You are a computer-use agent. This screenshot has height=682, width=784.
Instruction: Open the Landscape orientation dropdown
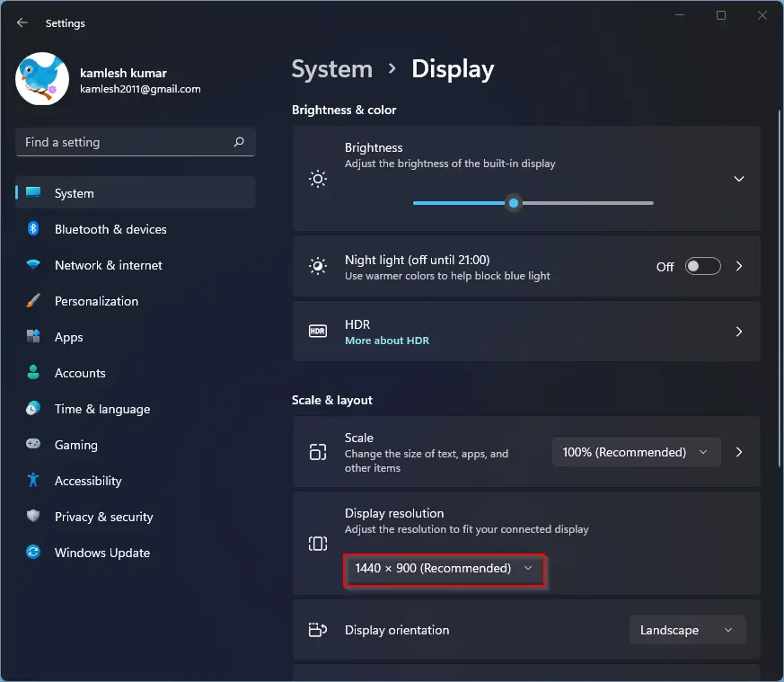pyautogui.click(x=688, y=630)
